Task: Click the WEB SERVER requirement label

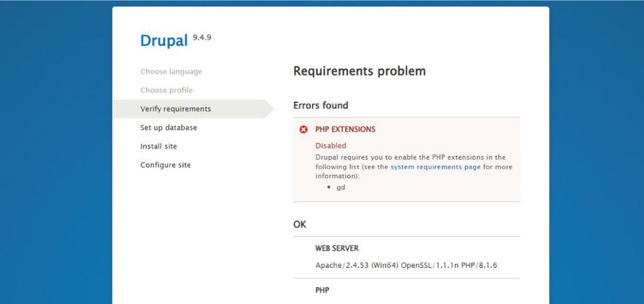Action: pos(336,249)
